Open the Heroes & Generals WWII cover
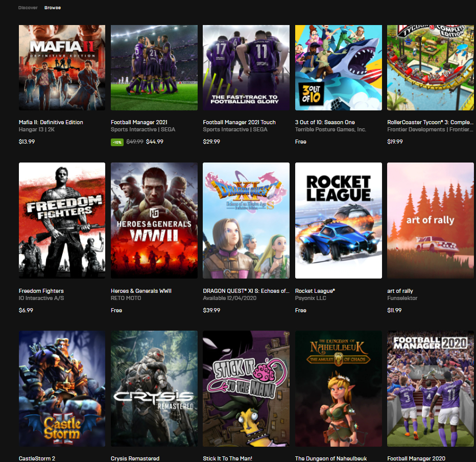The height and width of the screenshot is (462, 476). 154,220
